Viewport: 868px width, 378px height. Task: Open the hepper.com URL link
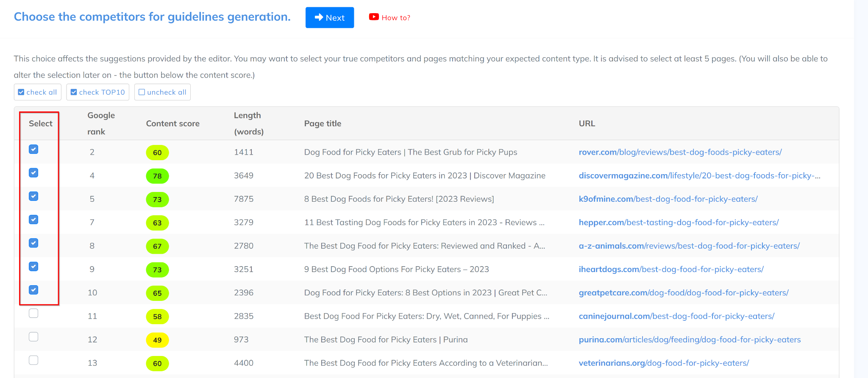pyautogui.click(x=679, y=222)
